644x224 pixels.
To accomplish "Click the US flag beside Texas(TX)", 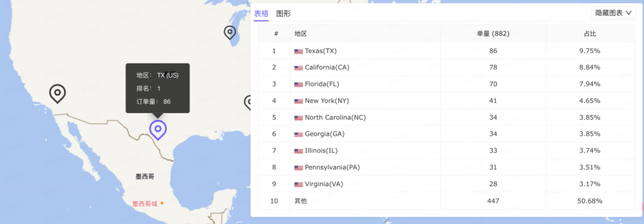I will [x=299, y=51].
